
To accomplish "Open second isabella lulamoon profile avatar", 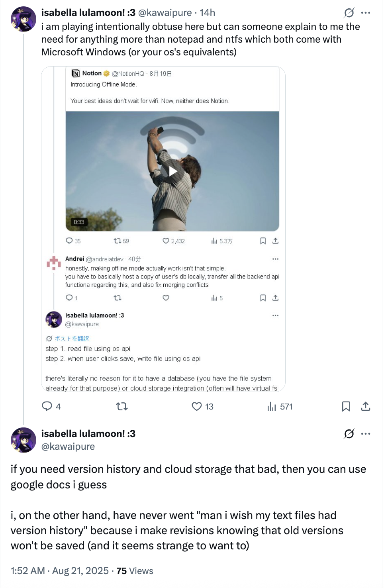I will (x=24, y=440).
